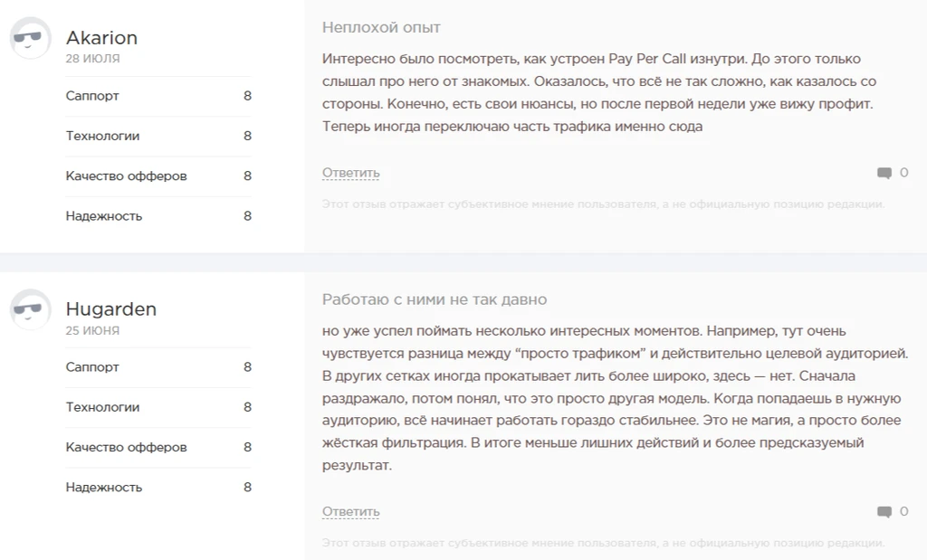Click comment count 0 in Hugarden's review
927x560 pixels.
(903, 511)
